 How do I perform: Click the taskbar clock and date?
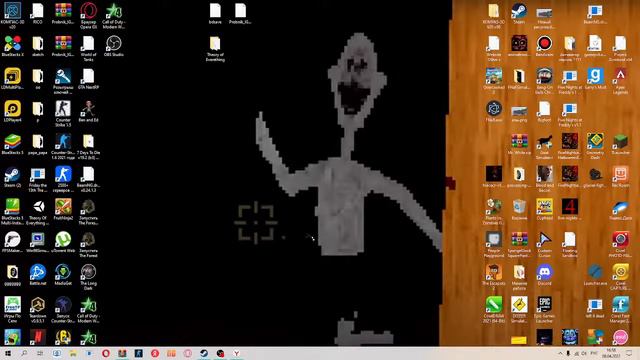tap(611, 353)
